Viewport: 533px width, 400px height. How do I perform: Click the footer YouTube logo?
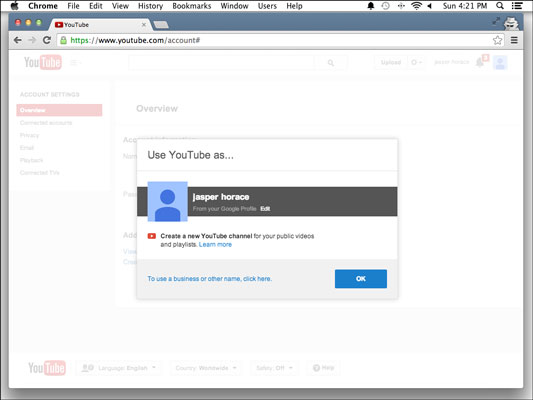[x=47, y=368]
